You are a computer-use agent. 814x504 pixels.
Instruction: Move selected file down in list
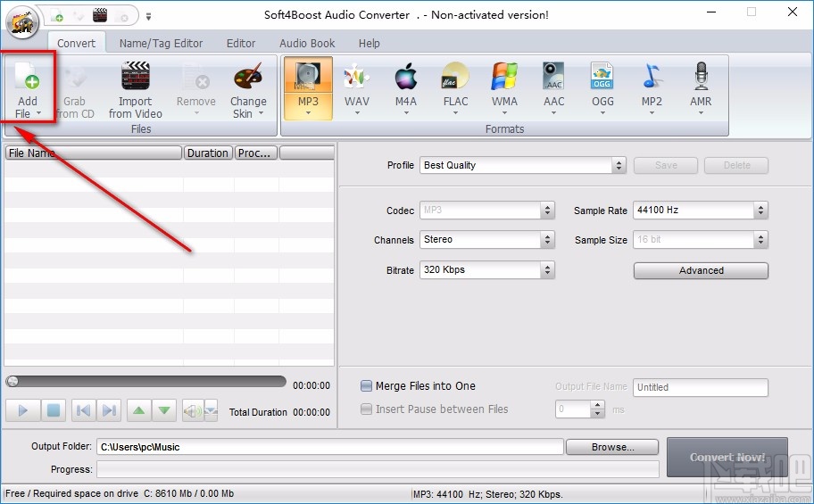pyautogui.click(x=164, y=410)
